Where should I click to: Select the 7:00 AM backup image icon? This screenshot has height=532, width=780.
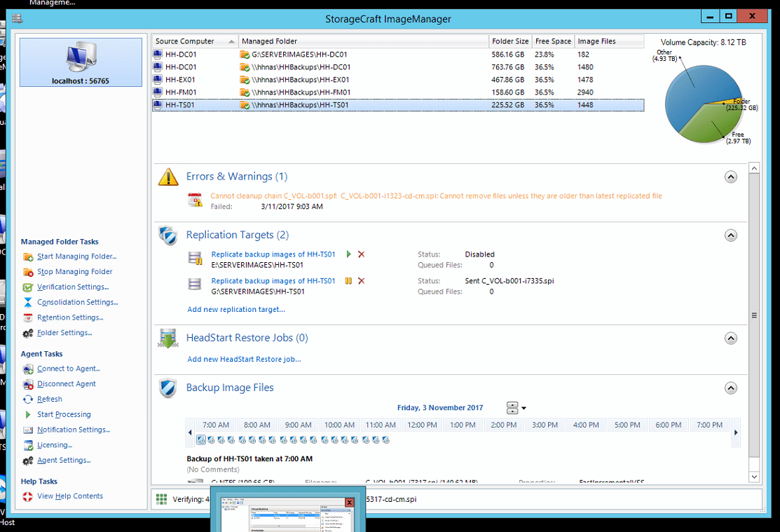pos(202,439)
